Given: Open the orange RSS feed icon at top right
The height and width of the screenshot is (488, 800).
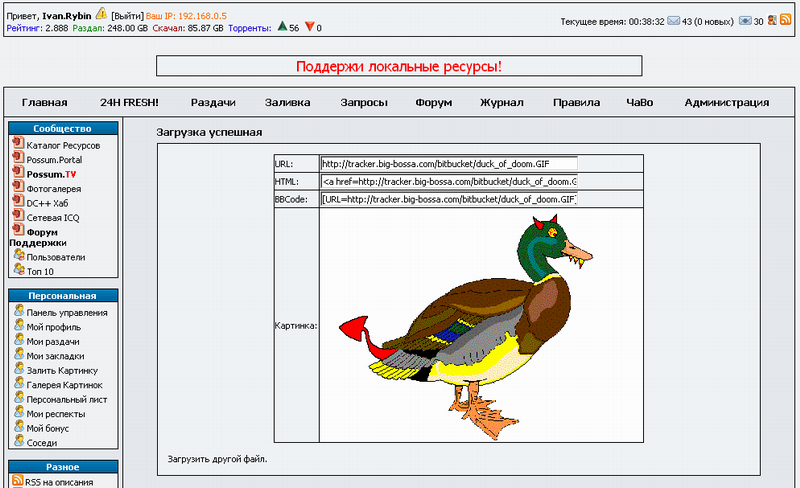Looking at the screenshot, I should click(785, 19).
